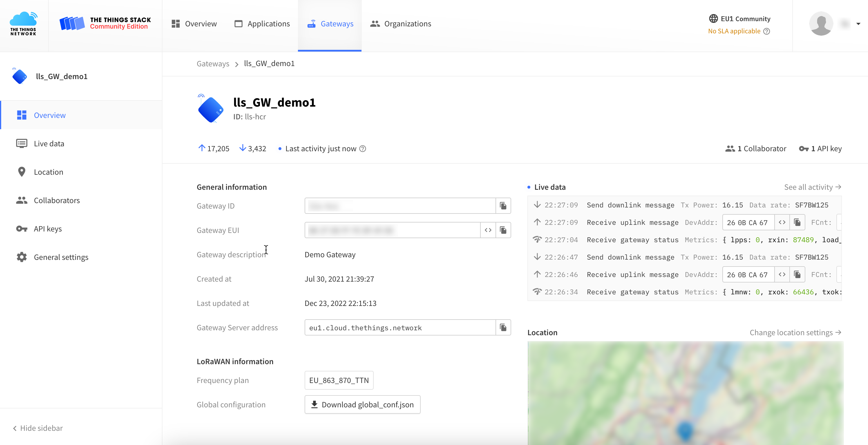Viewport: 868px width, 445px height.
Task: Copy DevAddr from 22:27:09 uplink message
Action: point(797,222)
